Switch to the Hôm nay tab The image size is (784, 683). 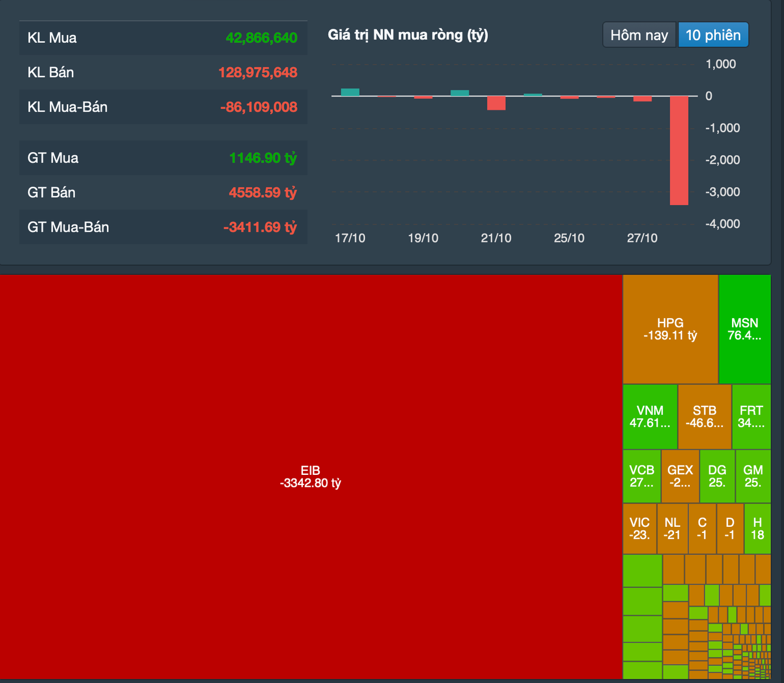639,35
